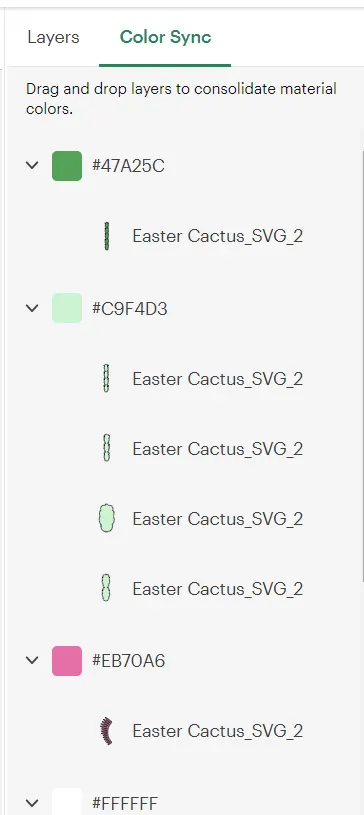Select the wide oval light green layer thumbnail
This screenshot has width=364, height=815.
[x=107, y=518]
